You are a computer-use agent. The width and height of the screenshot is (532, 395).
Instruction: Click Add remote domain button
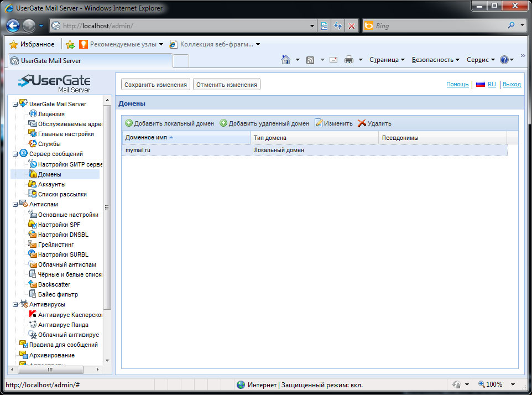(x=264, y=123)
